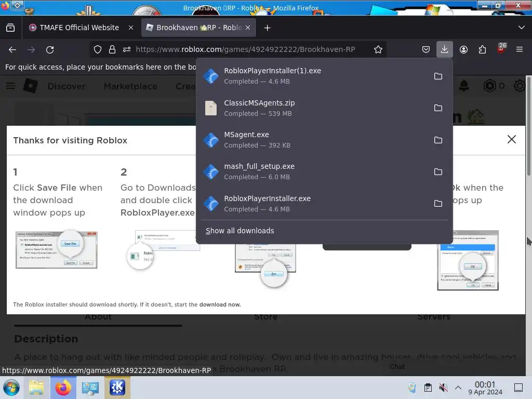This screenshot has width=532, height=399.
Task: Open a new tab with plus button
Action: pos(268,28)
